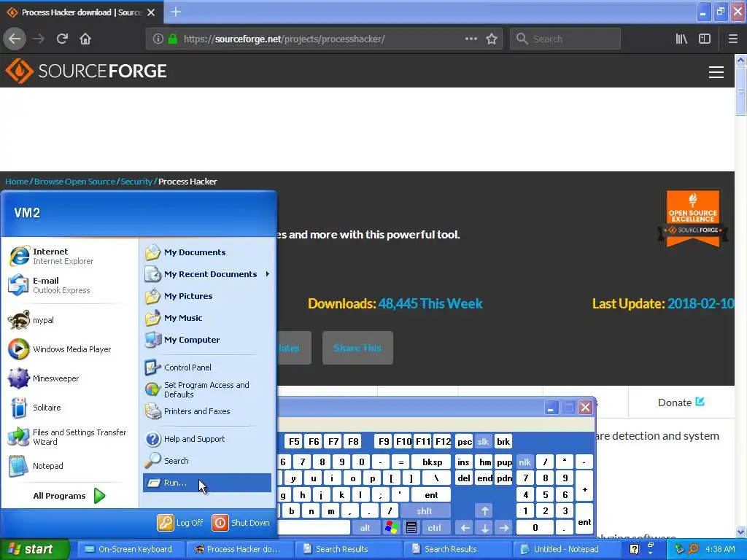Screen dimensions: 747x560
Task: Launch mypal browser from Start menu
Action: [69, 320]
